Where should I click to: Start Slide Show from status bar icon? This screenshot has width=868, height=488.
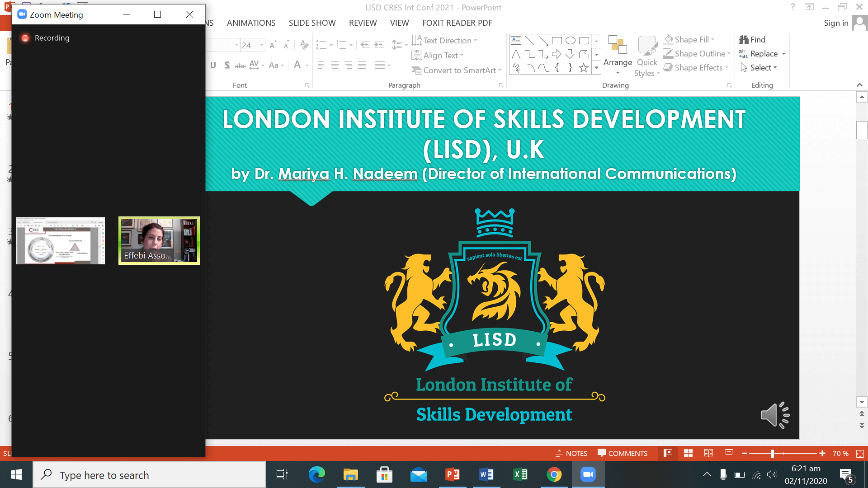[729, 453]
